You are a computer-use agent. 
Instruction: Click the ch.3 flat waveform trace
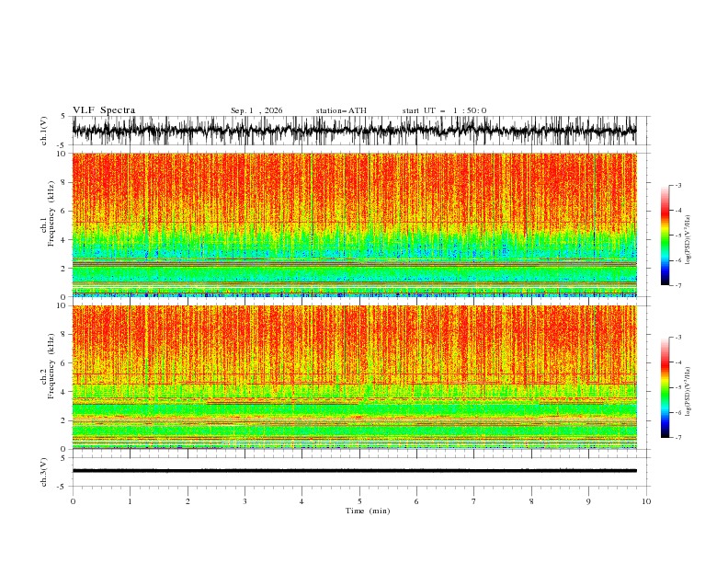coord(354,471)
